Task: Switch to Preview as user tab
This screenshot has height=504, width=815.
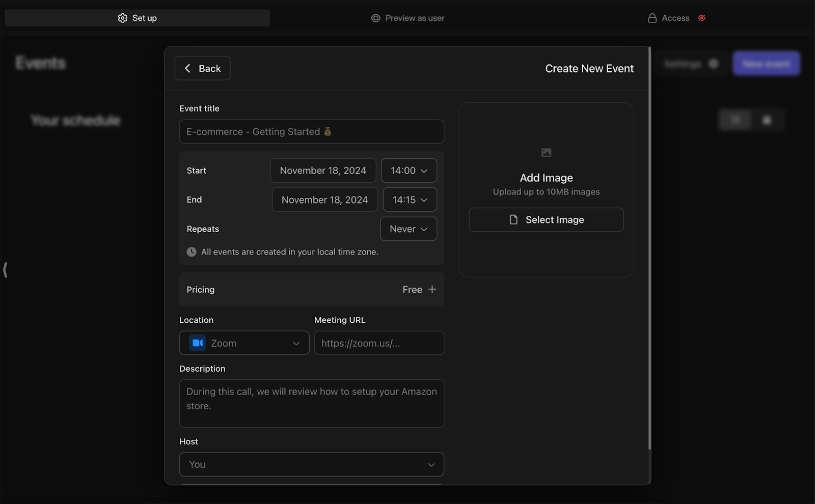Action: 407,18
